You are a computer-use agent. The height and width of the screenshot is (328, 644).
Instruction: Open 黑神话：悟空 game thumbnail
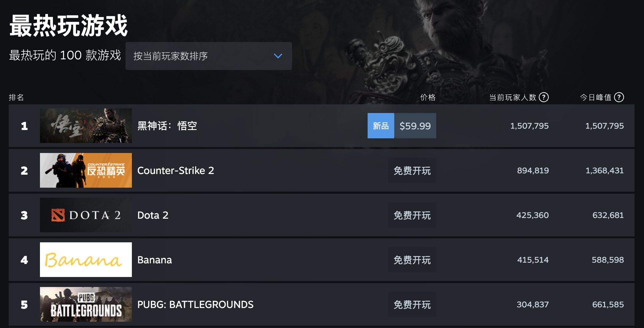click(x=86, y=126)
